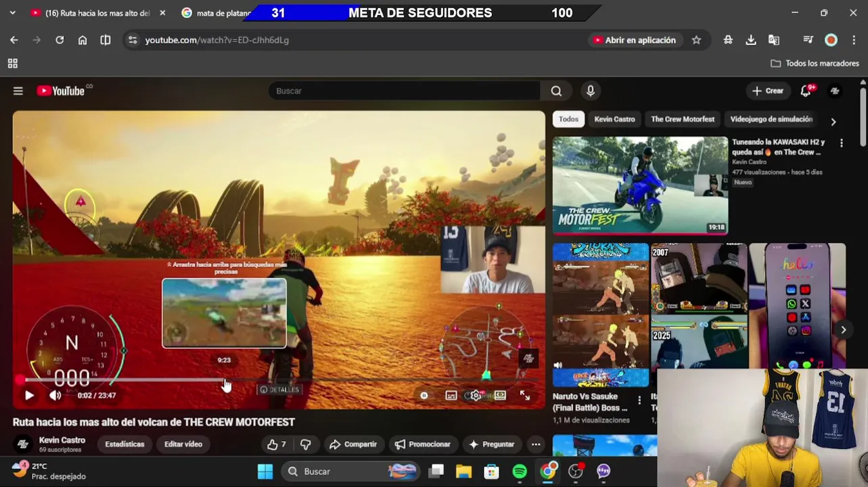Click Abrir en aplicación button

tap(634, 40)
